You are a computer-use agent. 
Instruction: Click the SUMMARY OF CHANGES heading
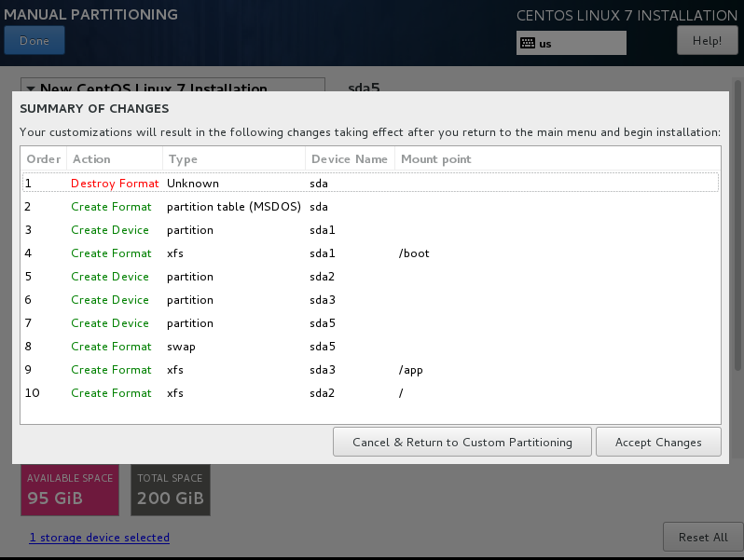click(x=94, y=109)
